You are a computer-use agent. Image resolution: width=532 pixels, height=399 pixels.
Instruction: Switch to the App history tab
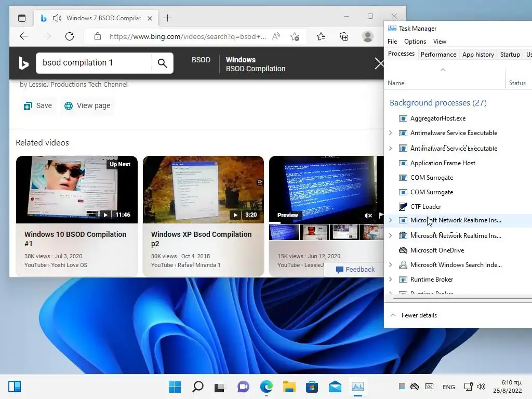[x=478, y=54]
